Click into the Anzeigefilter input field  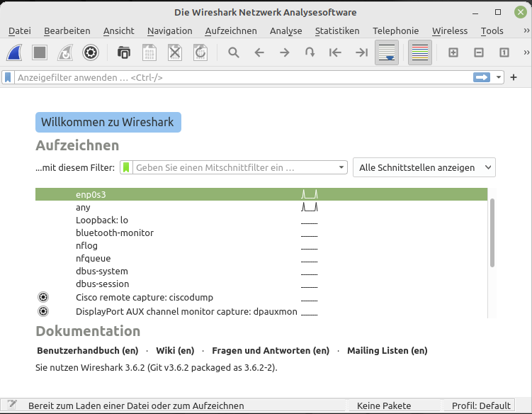click(243, 77)
